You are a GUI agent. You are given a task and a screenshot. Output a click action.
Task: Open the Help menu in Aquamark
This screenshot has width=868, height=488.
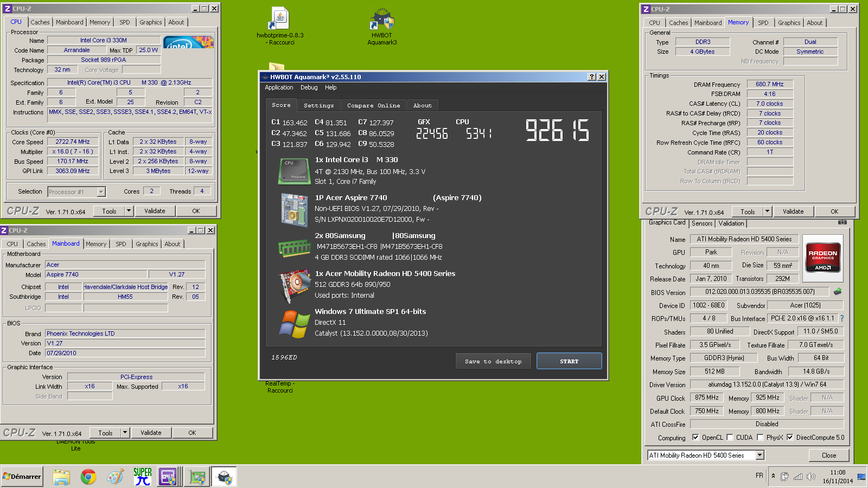click(x=330, y=87)
